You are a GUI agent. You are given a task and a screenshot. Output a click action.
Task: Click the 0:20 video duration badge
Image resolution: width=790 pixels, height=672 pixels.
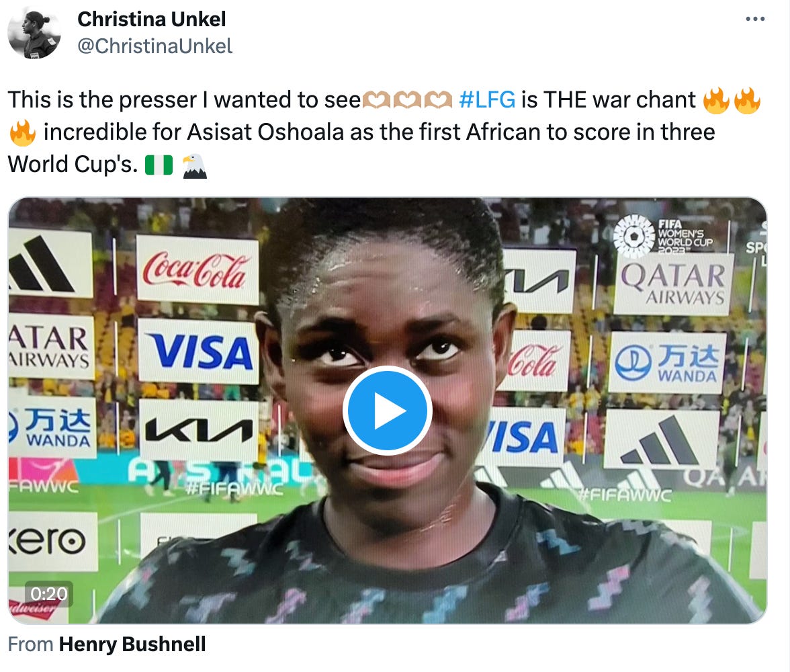click(x=49, y=593)
